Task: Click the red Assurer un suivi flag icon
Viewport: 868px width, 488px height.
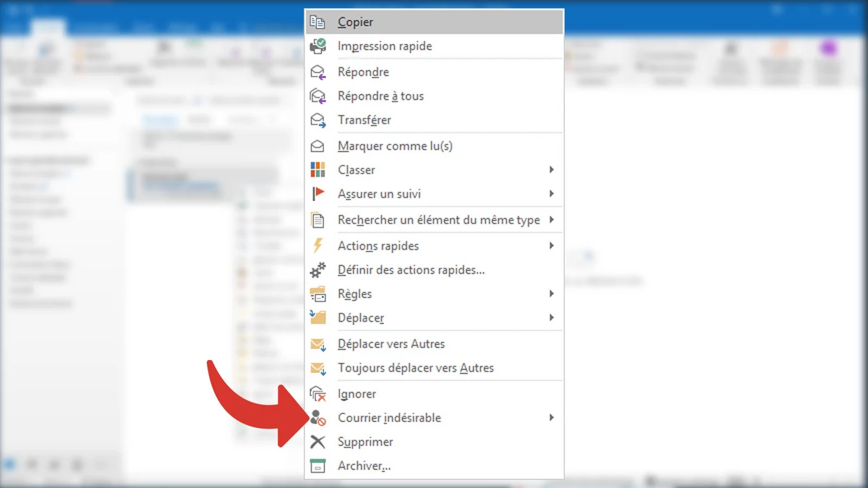Action: tap(318, 194)
